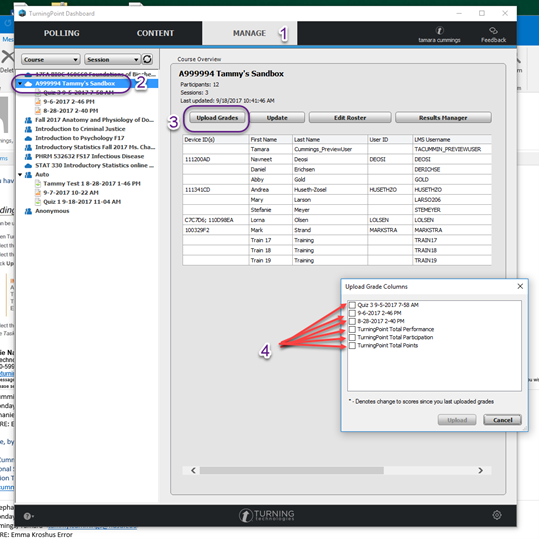Select PHRM 532632 FS17 Infectious Disease course
This screenshot has height=539, width=539.
89,156
